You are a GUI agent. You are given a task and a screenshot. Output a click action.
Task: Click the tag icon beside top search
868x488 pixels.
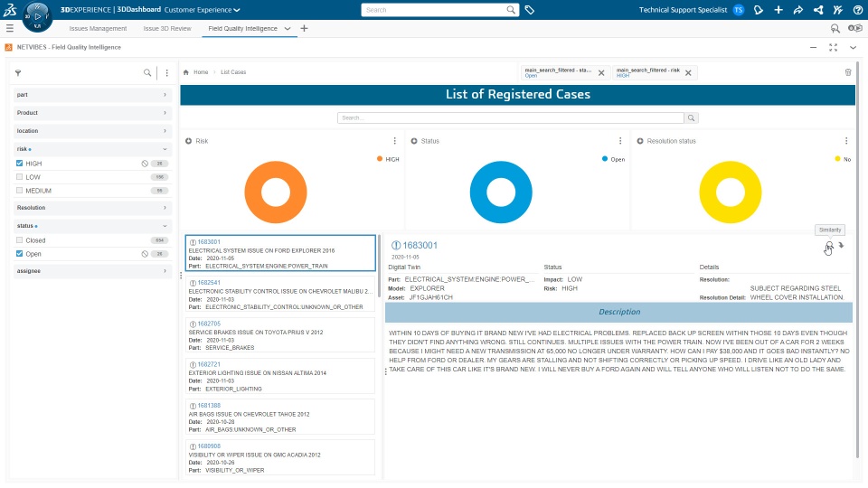click(530, 10)
